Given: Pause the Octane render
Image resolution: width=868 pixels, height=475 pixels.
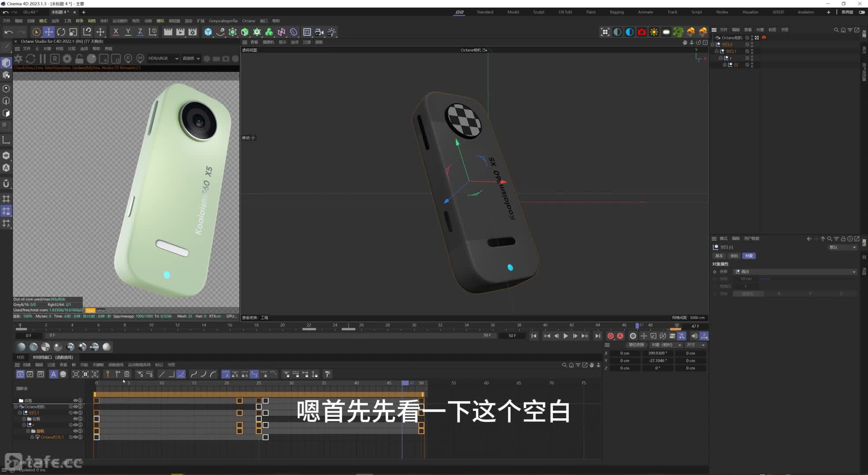Looking at the screenshot, I should click(43, 58).
